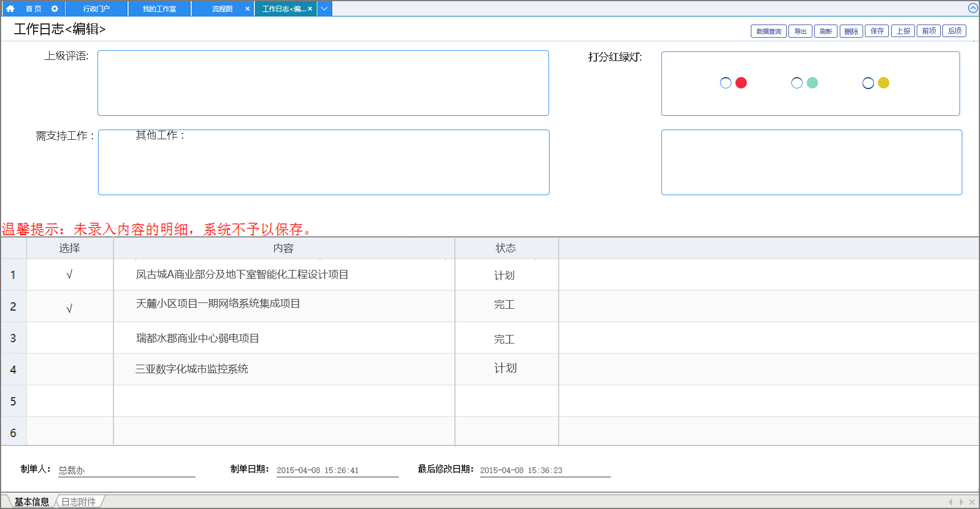Click into the 需支持工作 text area
The height and width of the screenshot is (509, 980).
tap(324, 162)
